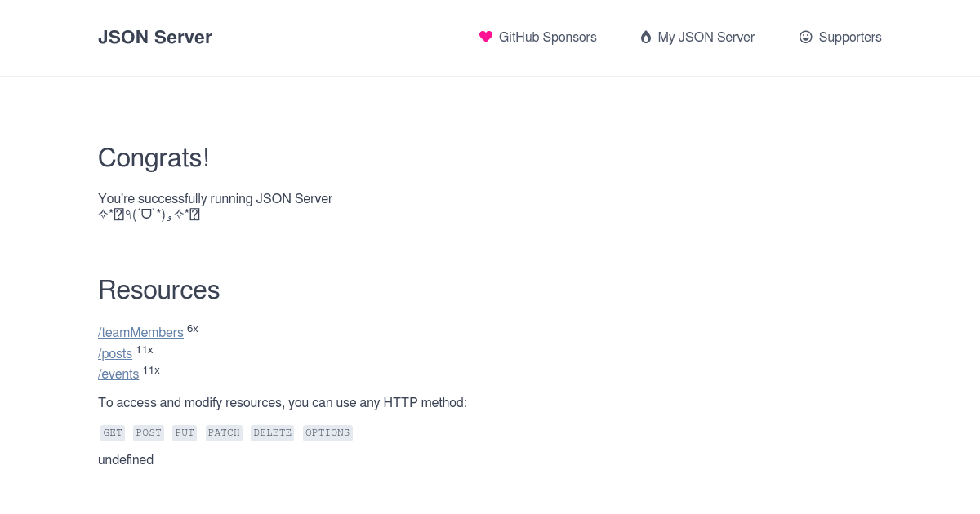Viewport: 980px width, 514px height.
Task: Click the My JSON Server navigation item
Action: click(x=706, y=37)
